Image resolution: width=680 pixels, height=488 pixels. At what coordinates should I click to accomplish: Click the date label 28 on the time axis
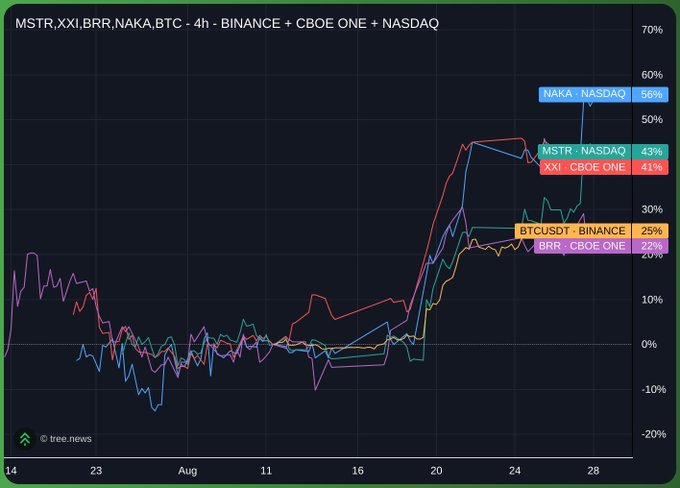tap(593, 471)
